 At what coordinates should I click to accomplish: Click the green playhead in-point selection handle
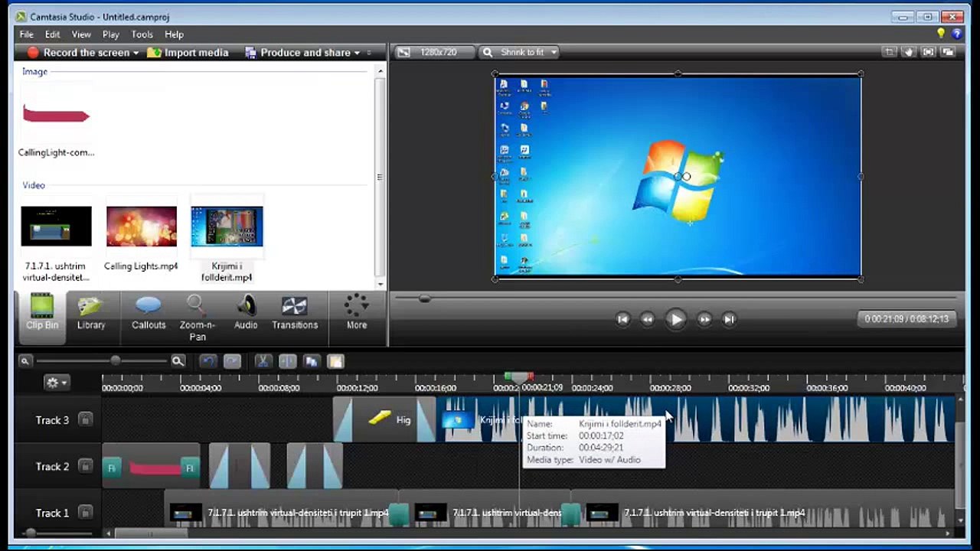pos(508,377)
